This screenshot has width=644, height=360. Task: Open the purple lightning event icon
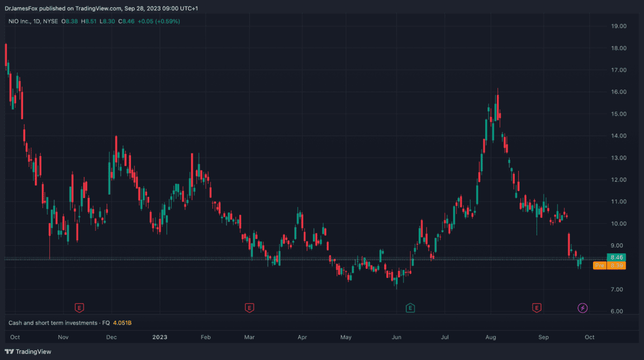582,307
